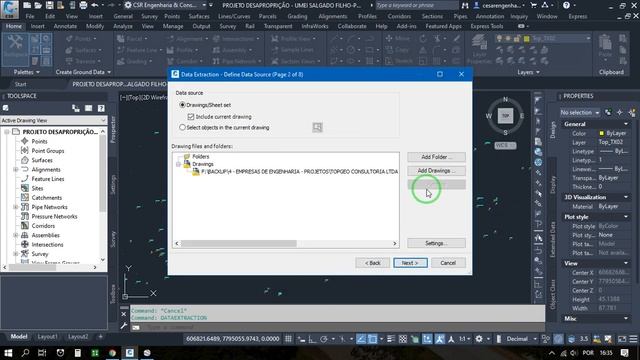Select 'Select objects in the current drawing' option
Viewport: 640px width, 360px height.
182,127
